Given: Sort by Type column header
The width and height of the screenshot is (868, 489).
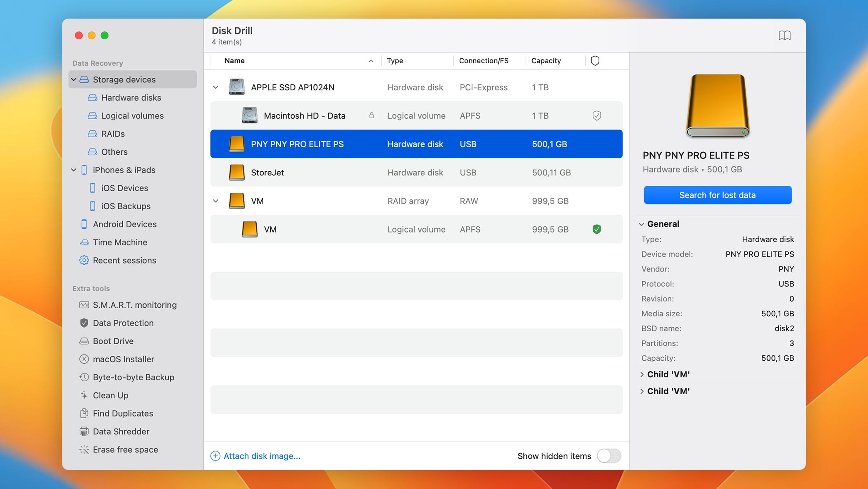Looking at the screenshot, I should coord(395,61).
